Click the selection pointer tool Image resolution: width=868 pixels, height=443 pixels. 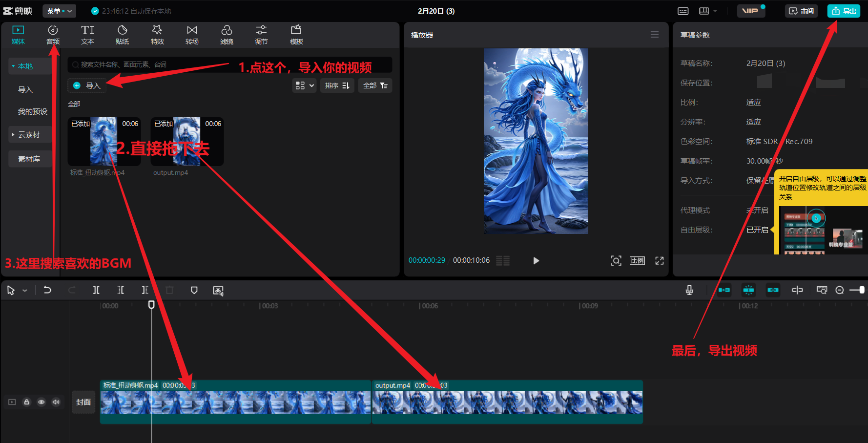[x=11, y=290]
